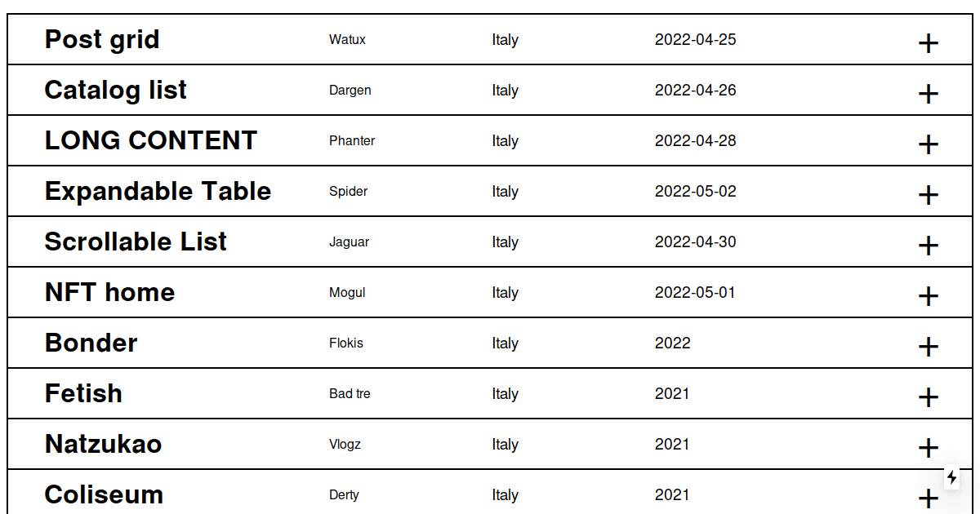Click the Bonder row title
Image resolution: width=980 pixels, height=514 pixels.
[x=91, y=343]
